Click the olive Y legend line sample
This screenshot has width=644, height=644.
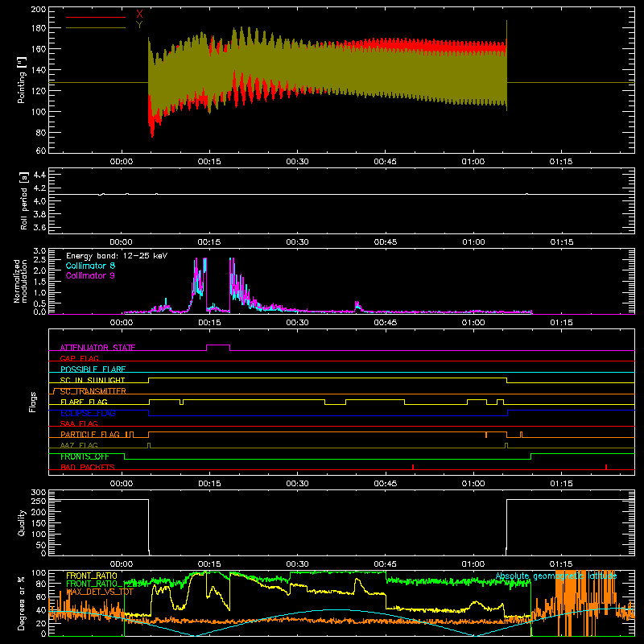(96, 28)
